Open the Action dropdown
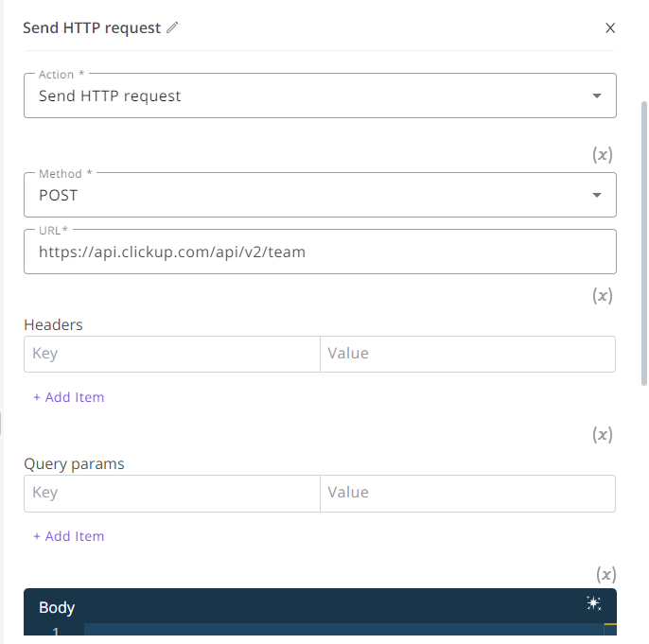649x644 pixels. point(320,96)
